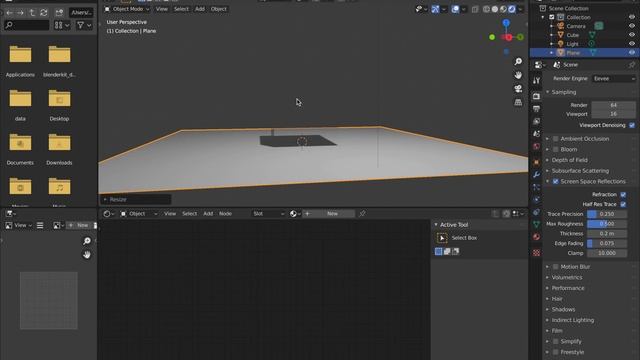Viewport: 640px width, 360px height.
Task: Adjust the Edge Fading slider
Action: click(x=607, y=243)
